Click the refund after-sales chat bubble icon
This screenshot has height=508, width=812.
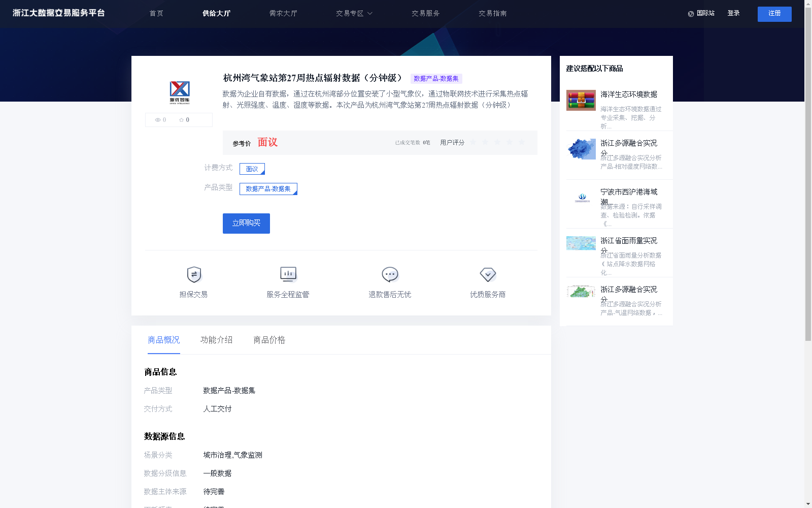(390, 274)
